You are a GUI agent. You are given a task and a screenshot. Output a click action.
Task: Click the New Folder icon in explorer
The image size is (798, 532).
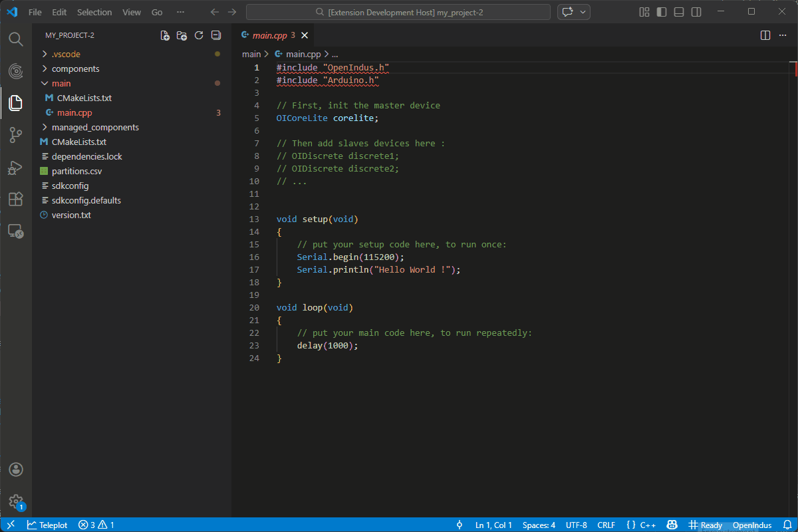tap(182, 36)
